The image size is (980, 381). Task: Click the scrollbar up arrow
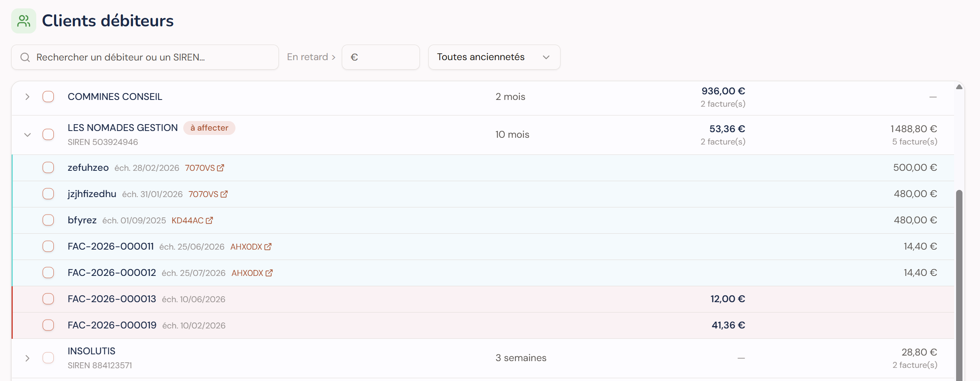click(959, 87)
